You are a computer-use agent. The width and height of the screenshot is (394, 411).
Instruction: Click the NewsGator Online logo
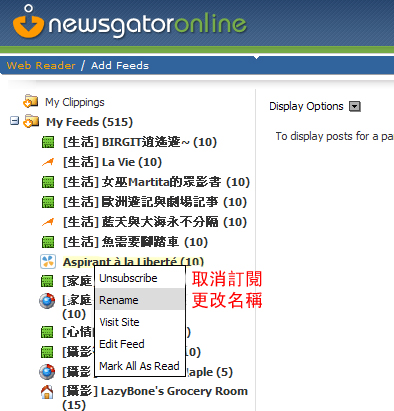(x=129, y=22)
